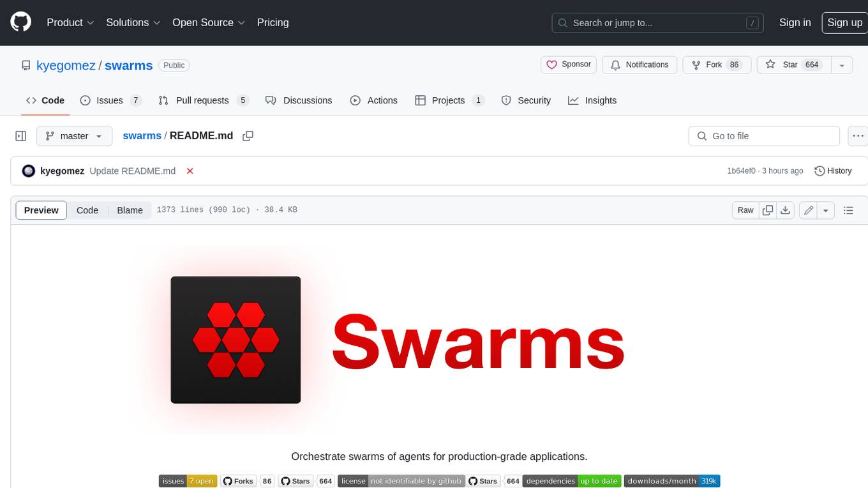
Task: Click the Sign up button
Action: click(x=844, y=22)
